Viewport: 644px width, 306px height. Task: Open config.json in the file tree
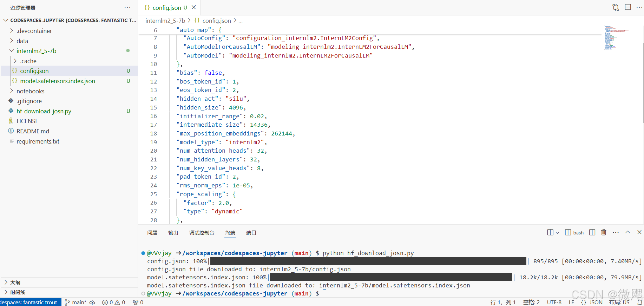tap(70, 71)
